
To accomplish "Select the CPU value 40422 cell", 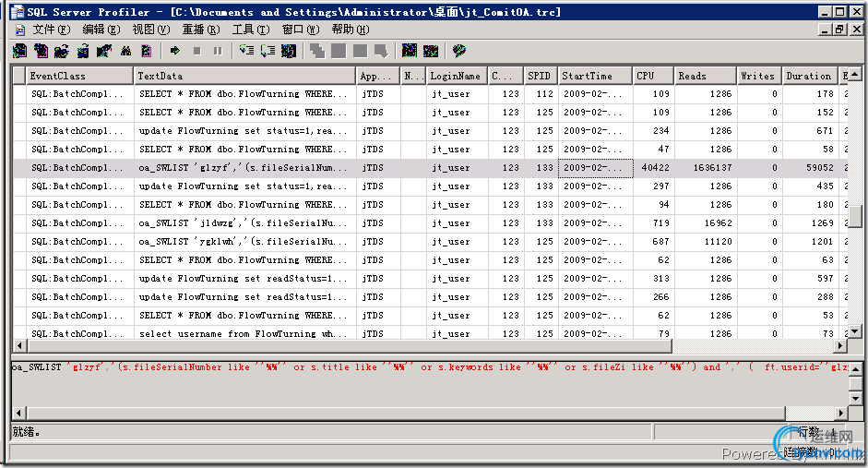I will tap(654, 168).
